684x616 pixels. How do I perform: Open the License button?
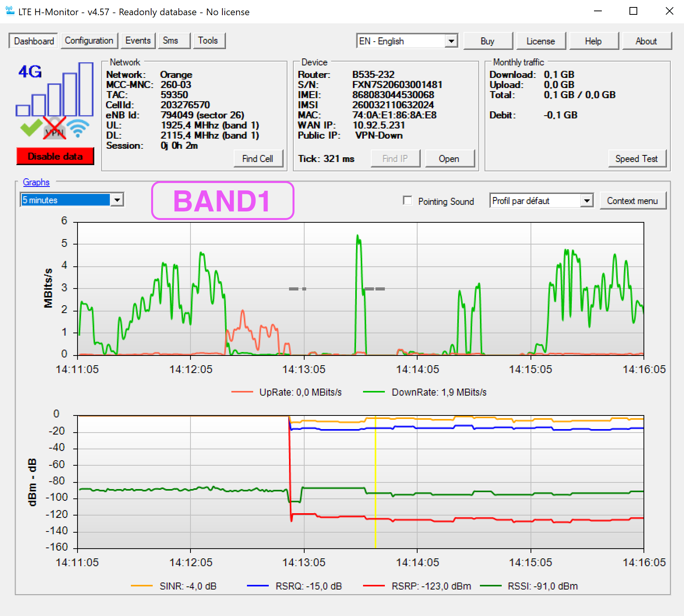[541, 41]
